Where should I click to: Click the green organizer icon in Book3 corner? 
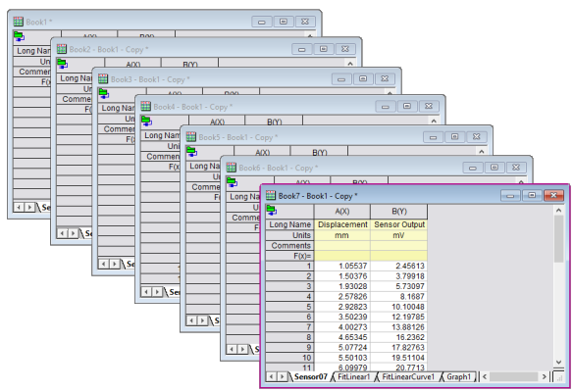pyautogui.click(x=104, y=94)
